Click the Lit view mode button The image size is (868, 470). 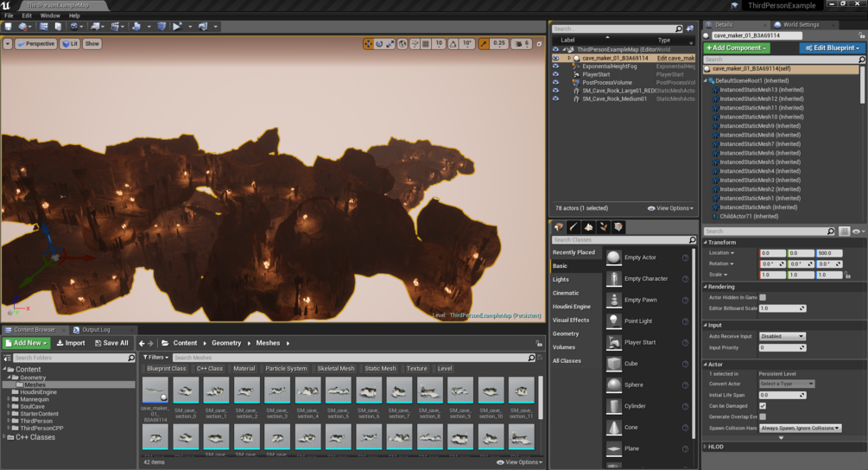70,43
